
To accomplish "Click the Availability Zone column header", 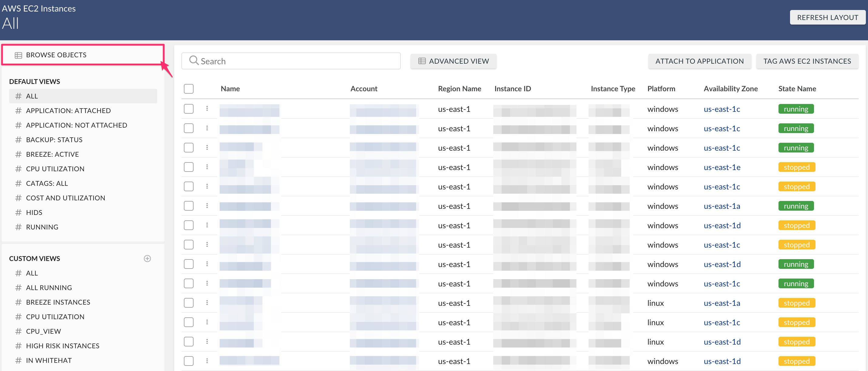I will [x=731, y=89].
